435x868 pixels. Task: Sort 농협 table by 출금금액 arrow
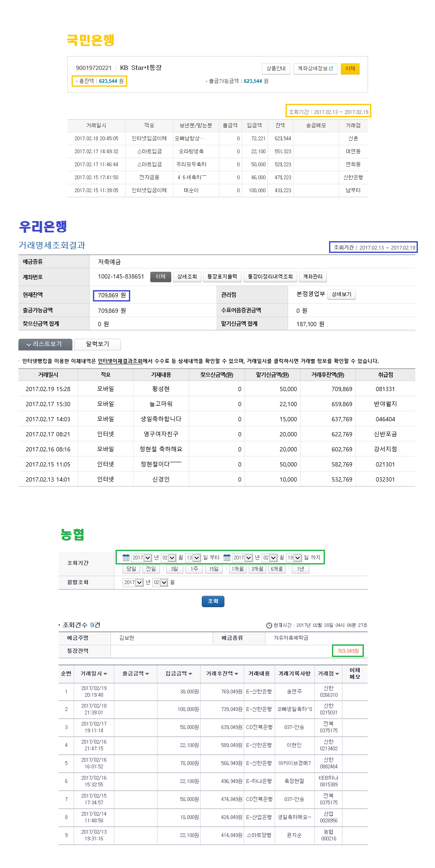[x=147, y=674]
